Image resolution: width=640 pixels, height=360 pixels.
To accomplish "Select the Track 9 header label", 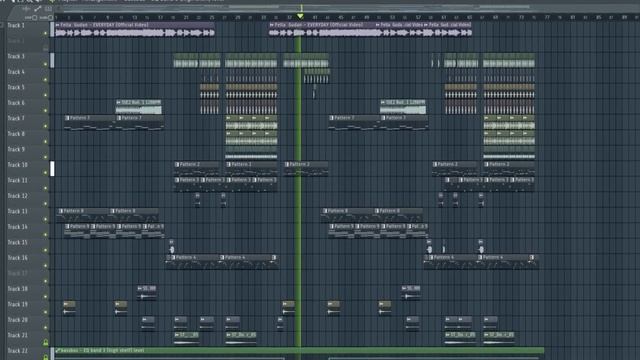I will (x=16, y=149).
